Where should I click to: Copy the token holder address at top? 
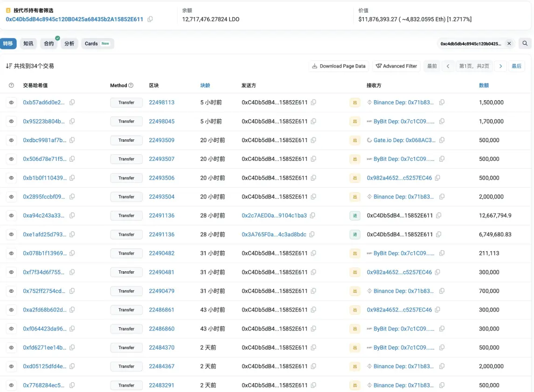(150, 19)
